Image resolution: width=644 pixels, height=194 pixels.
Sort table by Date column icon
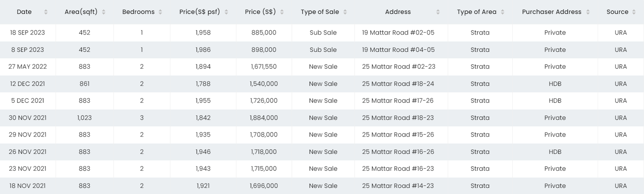pos(46,12)
